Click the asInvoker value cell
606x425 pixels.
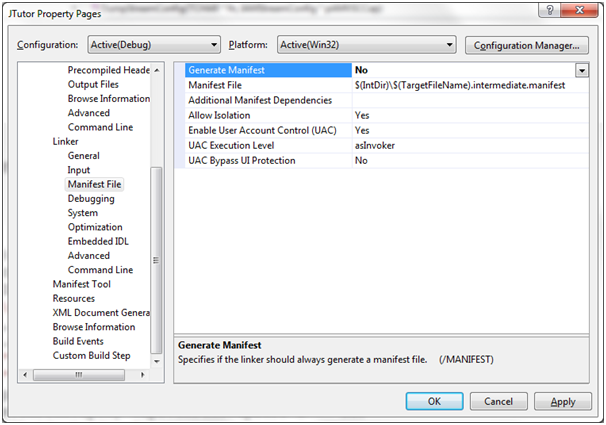[375, 146]
